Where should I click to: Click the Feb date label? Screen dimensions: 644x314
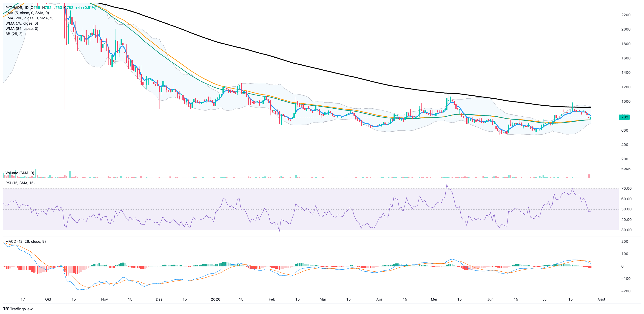pos(272,299)
